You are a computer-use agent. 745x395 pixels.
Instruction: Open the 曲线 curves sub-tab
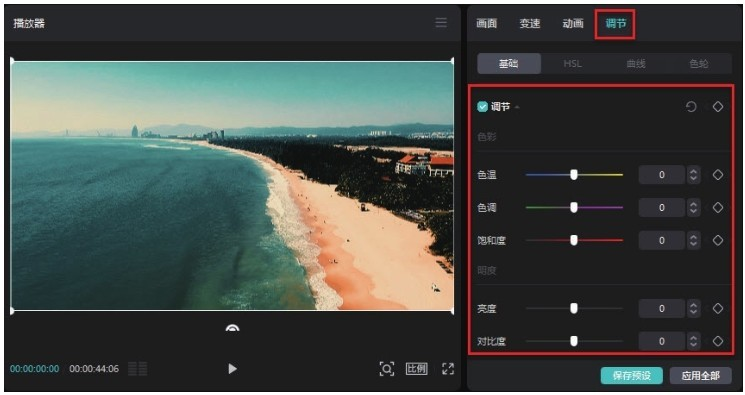tap(636, 63)
